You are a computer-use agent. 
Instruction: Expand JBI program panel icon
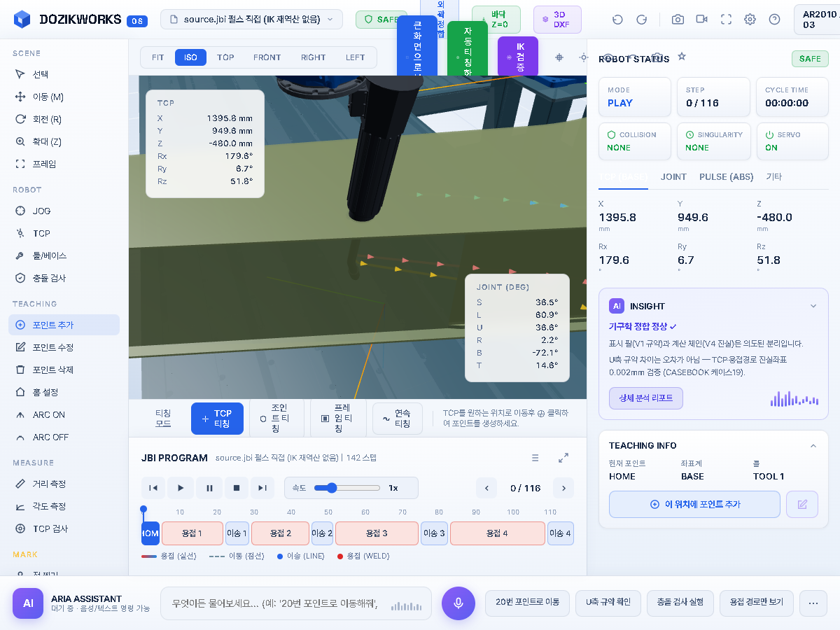563,458
